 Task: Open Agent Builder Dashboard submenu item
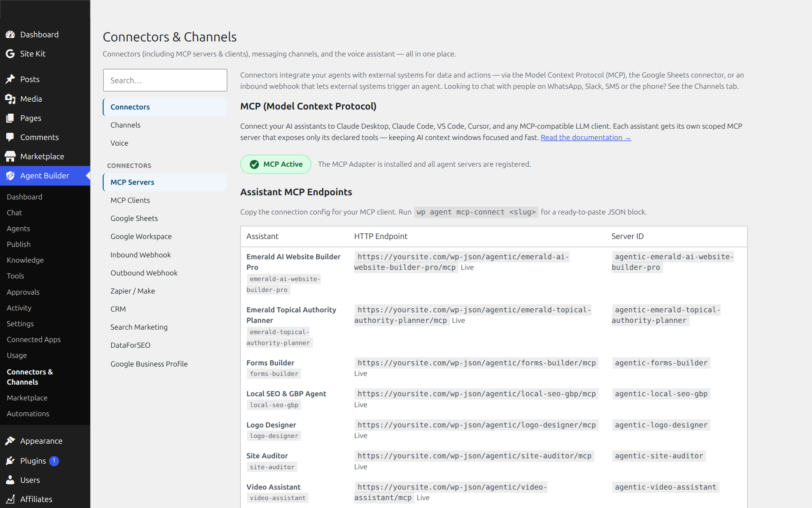point(24,197)
